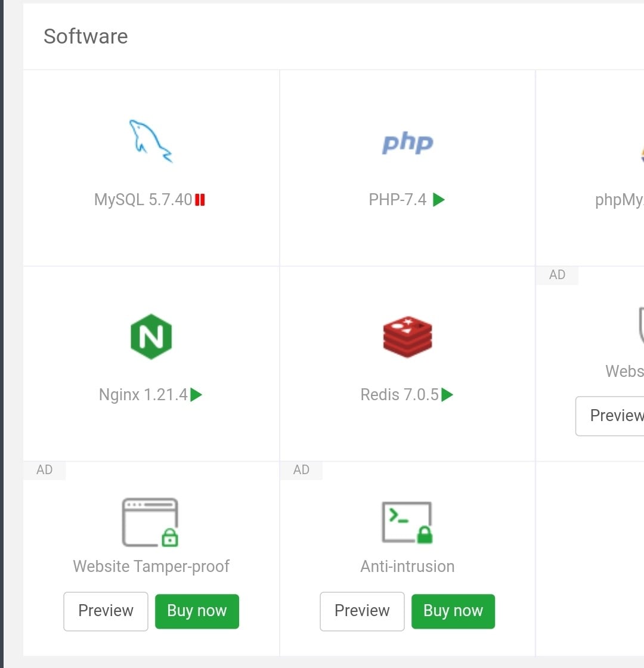Toggle the green Redis running status arrow
Screen dimensions: 644x668
tap(447, 395)
